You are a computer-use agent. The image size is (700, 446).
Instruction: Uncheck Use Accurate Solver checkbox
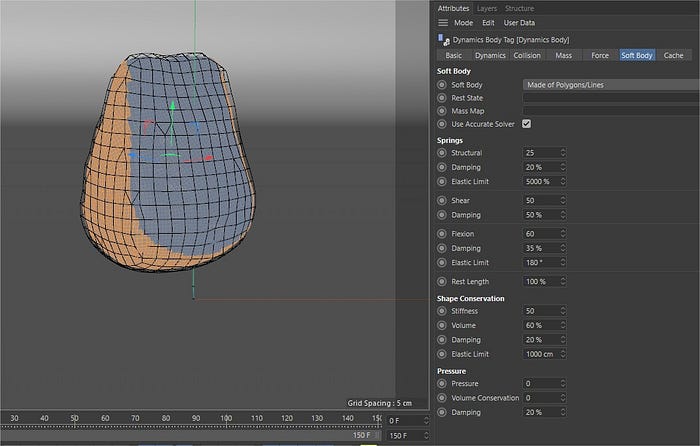[527, 124]
